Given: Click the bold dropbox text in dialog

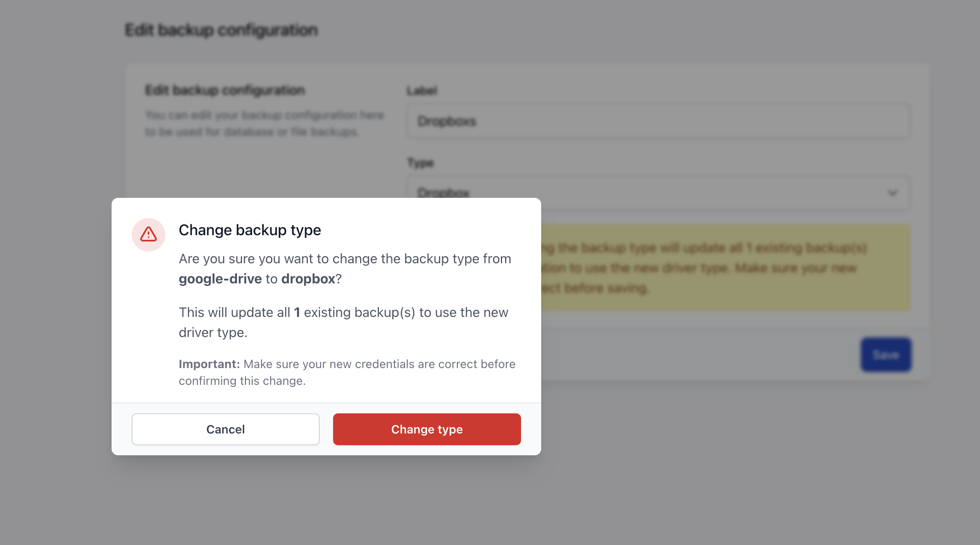Looking at the screenshot, I should [x=308, y=279].
